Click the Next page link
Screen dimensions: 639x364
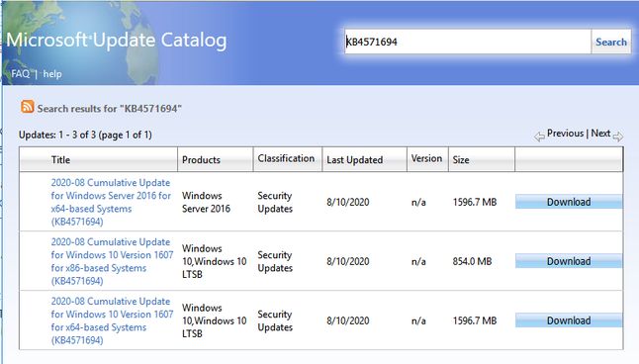(600, 134)
